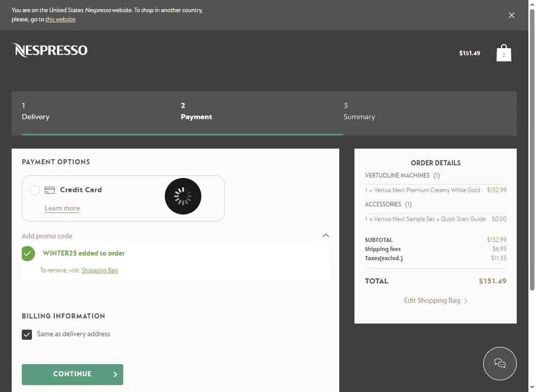Click the credit card icon
The image size is (536, 392).
(50, 190)
